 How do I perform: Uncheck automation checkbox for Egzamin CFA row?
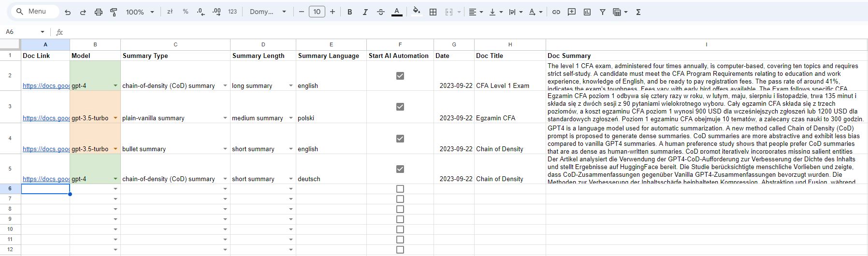[400, 107]
